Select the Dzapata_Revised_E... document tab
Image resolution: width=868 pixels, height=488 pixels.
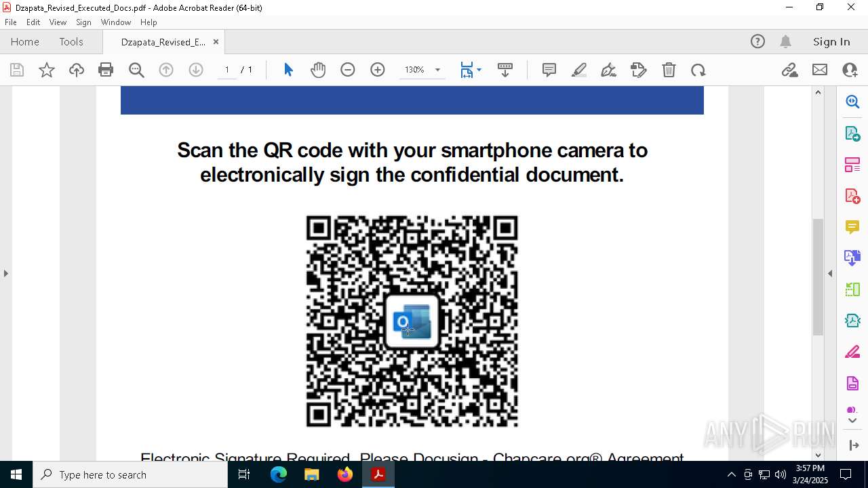(x=163, y=42)
